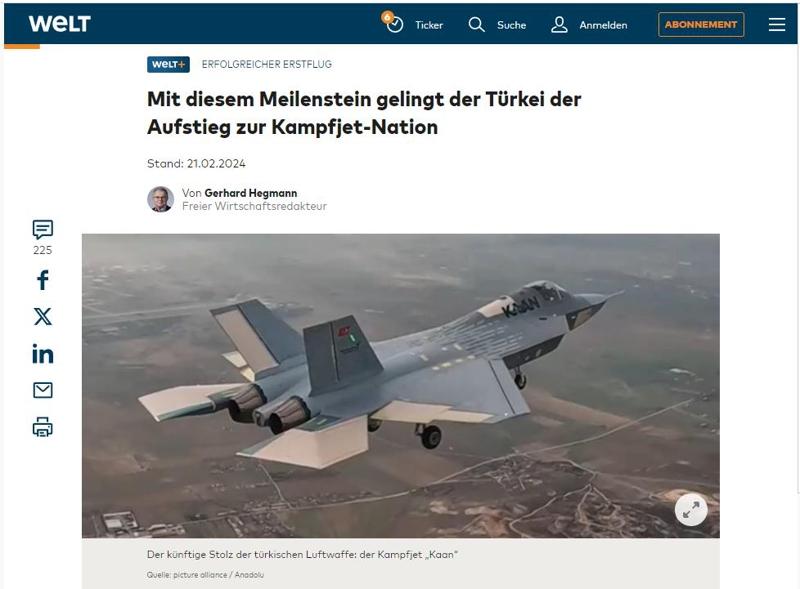Send article via email icon
This screenshot has width=800, height=589.
click(43, 390)
